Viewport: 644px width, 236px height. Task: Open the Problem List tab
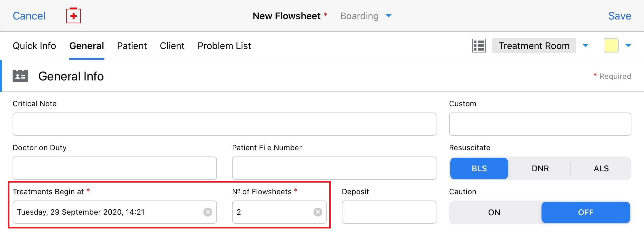224,46
